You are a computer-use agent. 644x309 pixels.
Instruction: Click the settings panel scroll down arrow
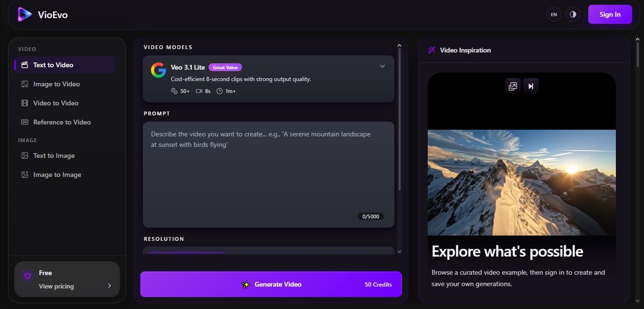399,251
